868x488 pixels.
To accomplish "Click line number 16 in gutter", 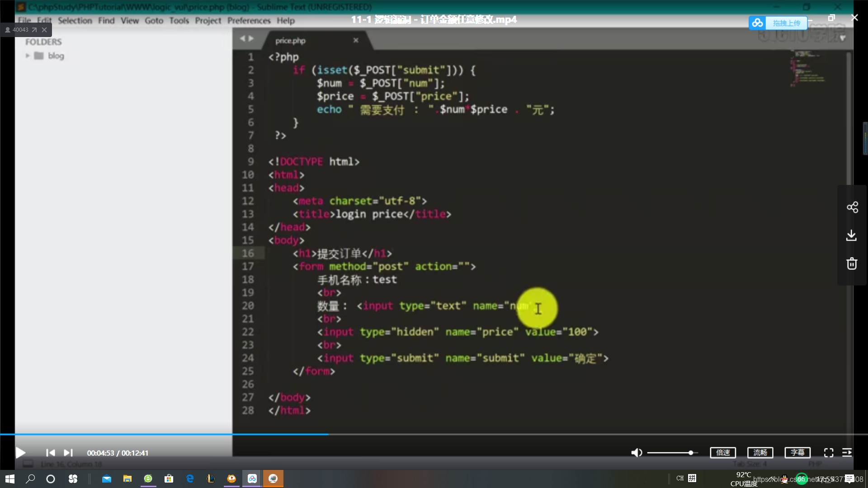I will coord(248,253).
